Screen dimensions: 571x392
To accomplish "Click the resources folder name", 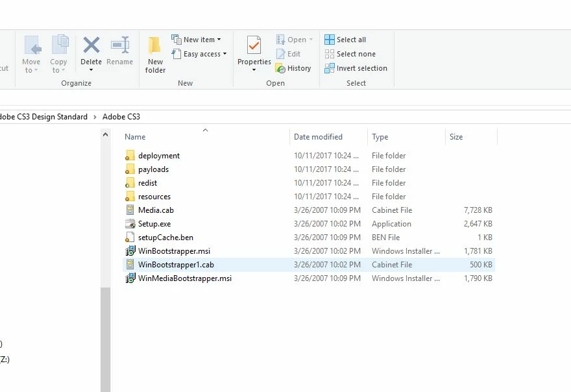I will click(154, 197).
